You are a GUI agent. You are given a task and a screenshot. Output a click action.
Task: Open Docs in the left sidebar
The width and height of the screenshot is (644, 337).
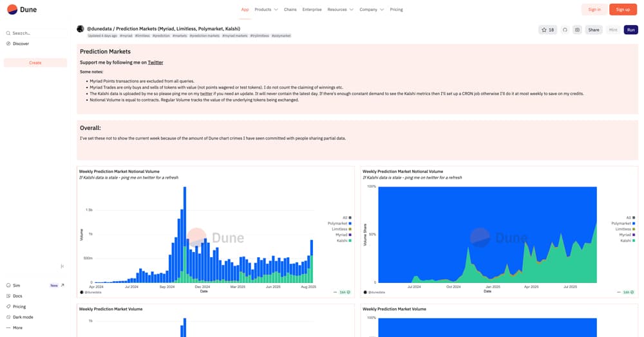(14, 296)
